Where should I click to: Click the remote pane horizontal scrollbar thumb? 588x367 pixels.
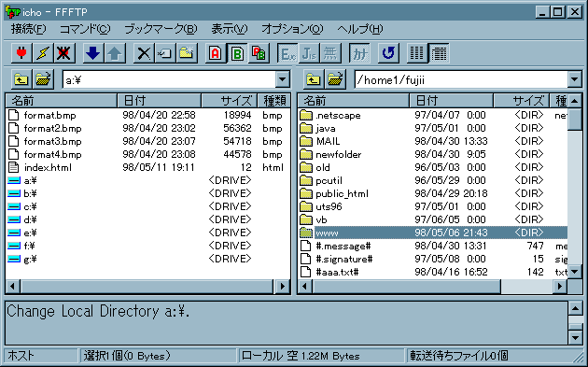pyautogui.click(x=407, y=287)
